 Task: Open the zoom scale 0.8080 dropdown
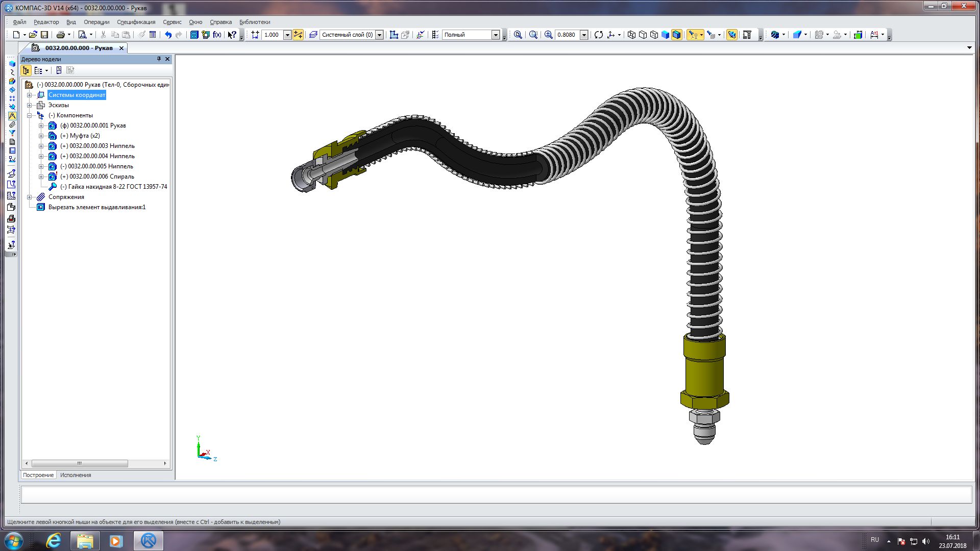click(x=584, y=35)
